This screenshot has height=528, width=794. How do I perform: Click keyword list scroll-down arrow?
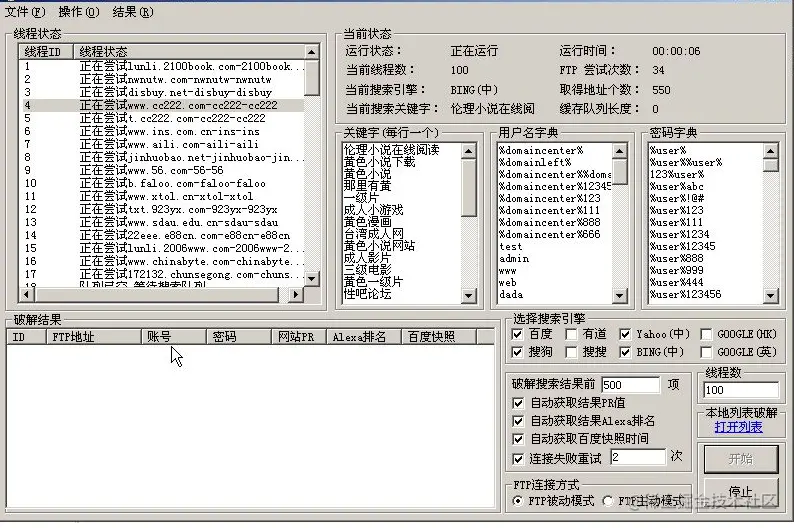pyautogui.click(x=469, y=296)
